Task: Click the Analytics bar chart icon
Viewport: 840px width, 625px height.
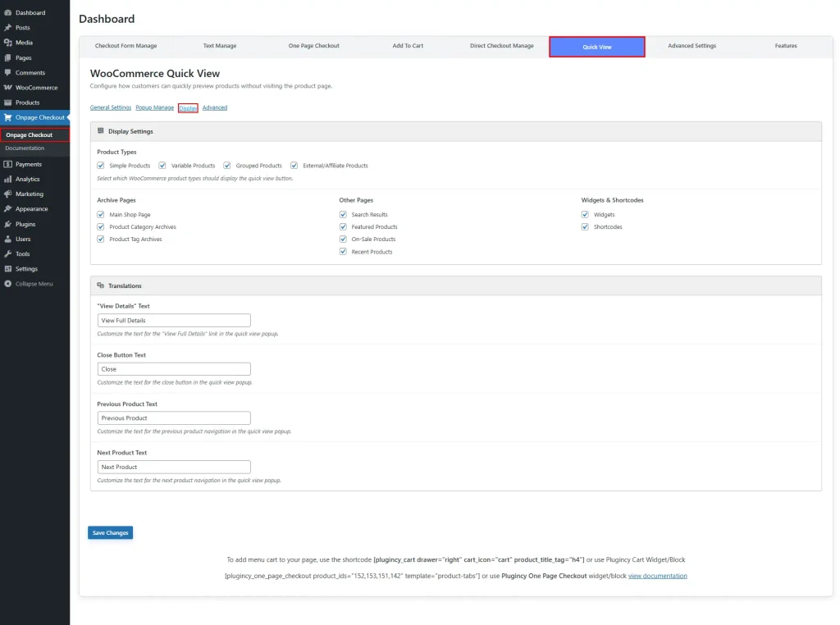Action: 8,180
